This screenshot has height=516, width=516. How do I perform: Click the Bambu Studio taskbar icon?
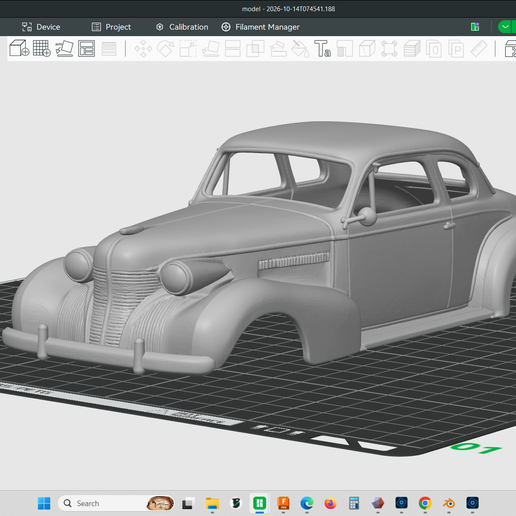click(260, 503)
